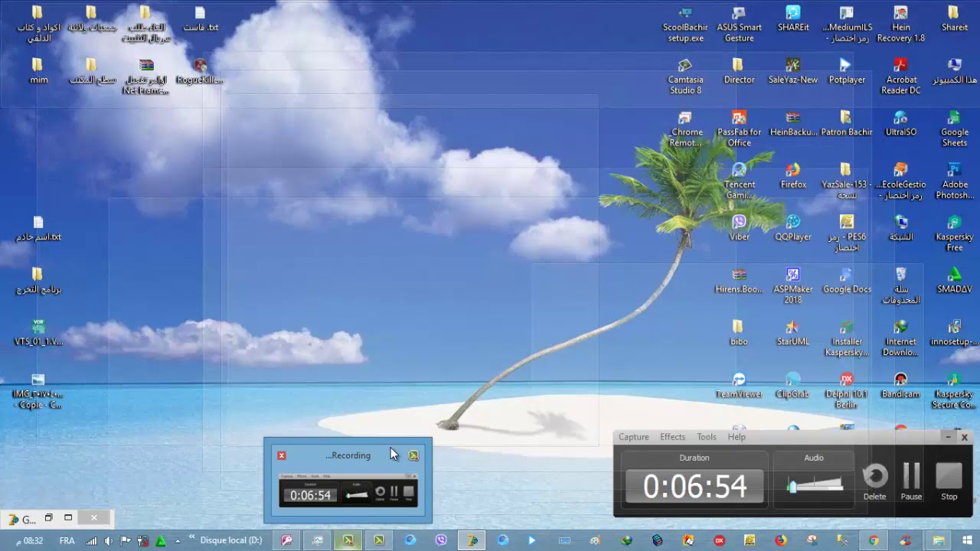Pause the Camtasia recording
This screenshot has height=551, width=980.
click(911, 482)
